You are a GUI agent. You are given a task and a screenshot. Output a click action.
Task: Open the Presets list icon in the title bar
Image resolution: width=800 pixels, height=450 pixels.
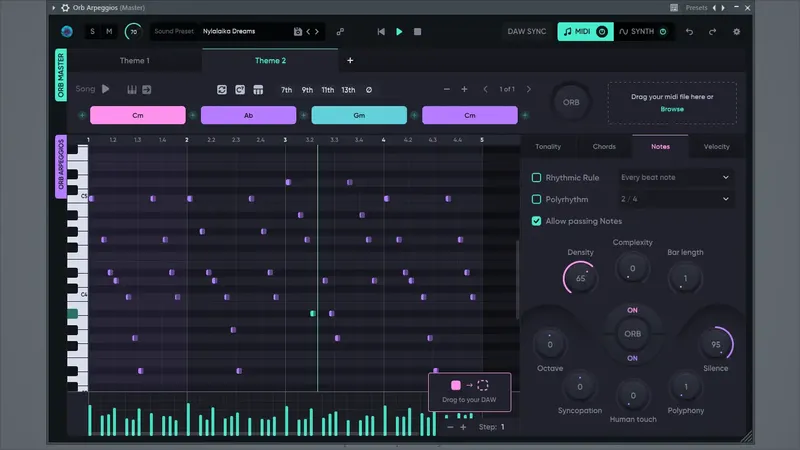674,8
